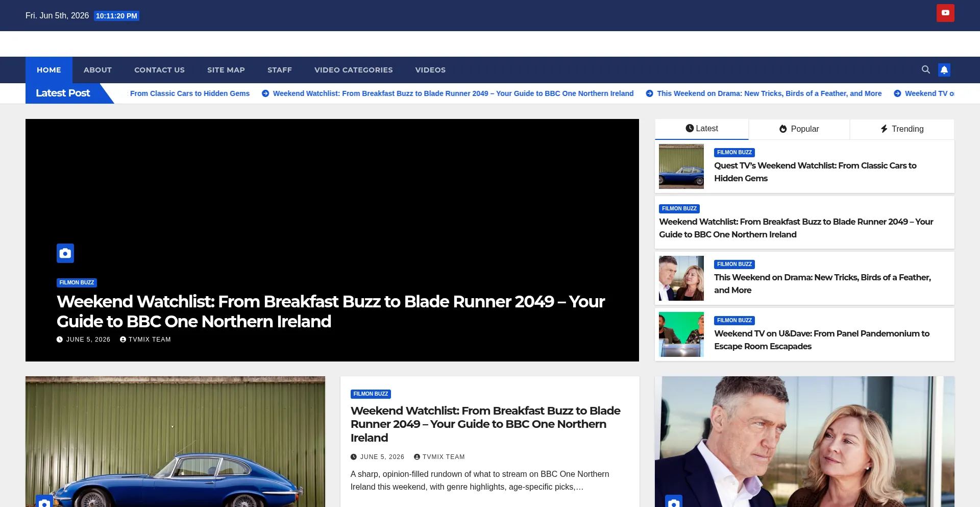Open middle card headline Weekend Watchlist

coord(485,424)
